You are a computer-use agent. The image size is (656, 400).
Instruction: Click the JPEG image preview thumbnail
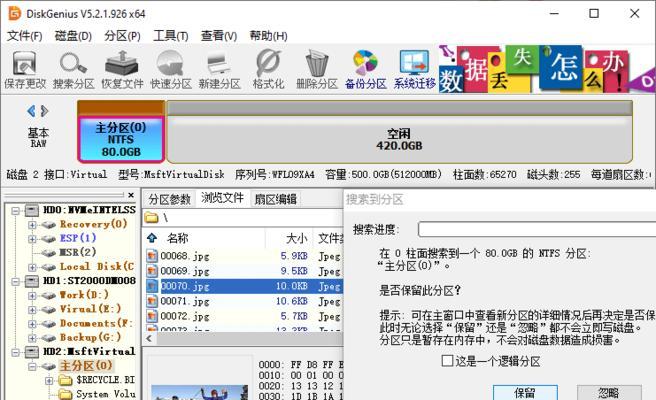tap(200, 392)
